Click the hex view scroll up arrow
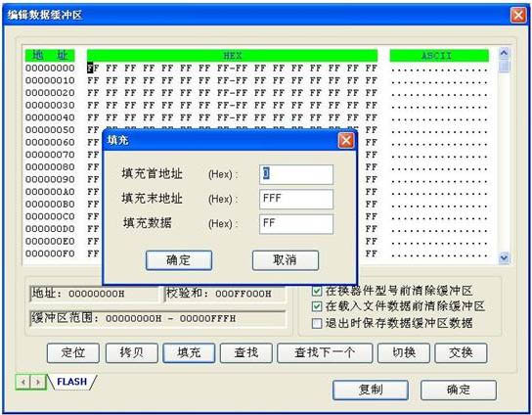Screen dimensions: 532x415 [504, 53]
